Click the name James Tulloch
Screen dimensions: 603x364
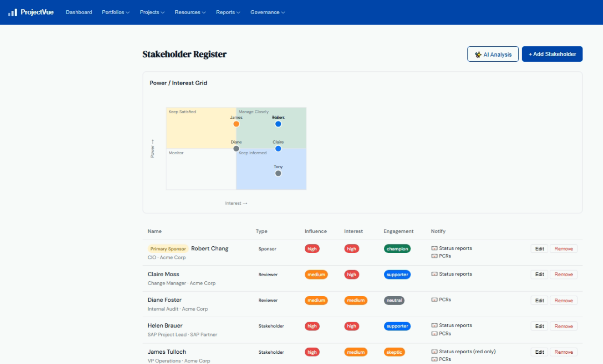167,351
